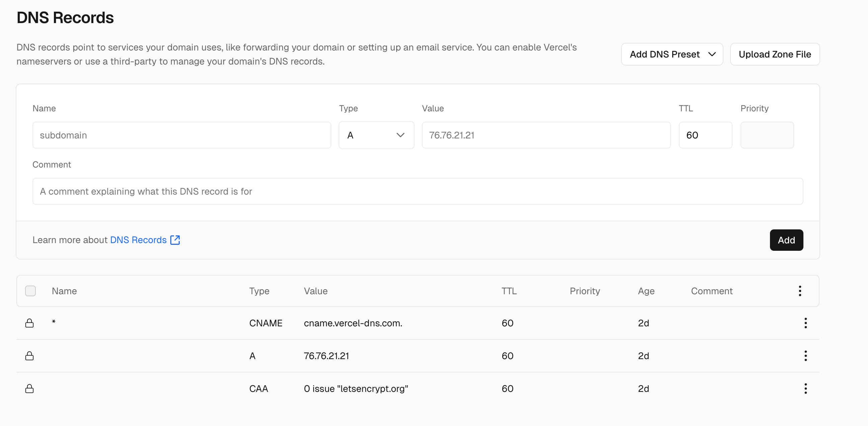Click the TTL column header in the table
Screen dimensions: 868x426
509,291
